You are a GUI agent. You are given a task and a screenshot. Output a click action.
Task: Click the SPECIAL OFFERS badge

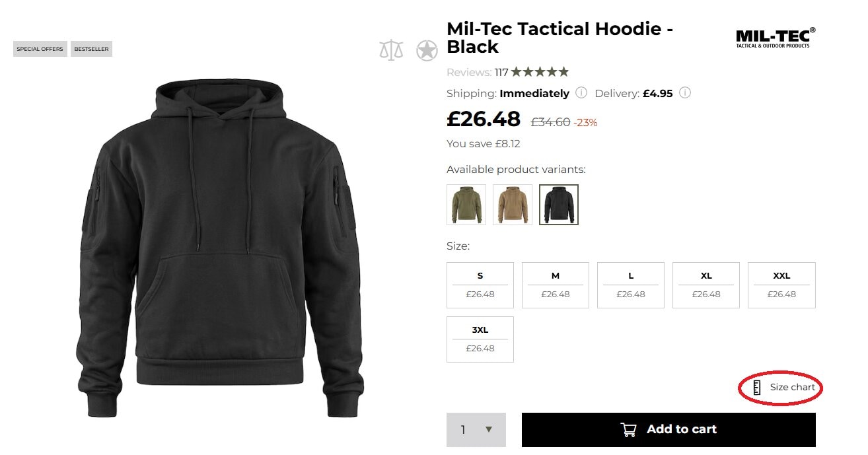pyautogui.click(x=40, y=48)
